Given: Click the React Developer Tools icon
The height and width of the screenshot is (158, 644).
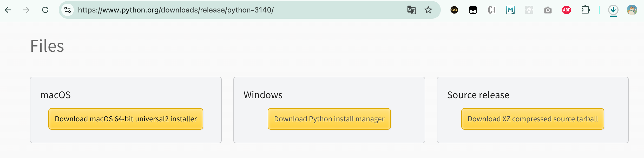Looking at the screenshot, I should [x=529, y=10].
